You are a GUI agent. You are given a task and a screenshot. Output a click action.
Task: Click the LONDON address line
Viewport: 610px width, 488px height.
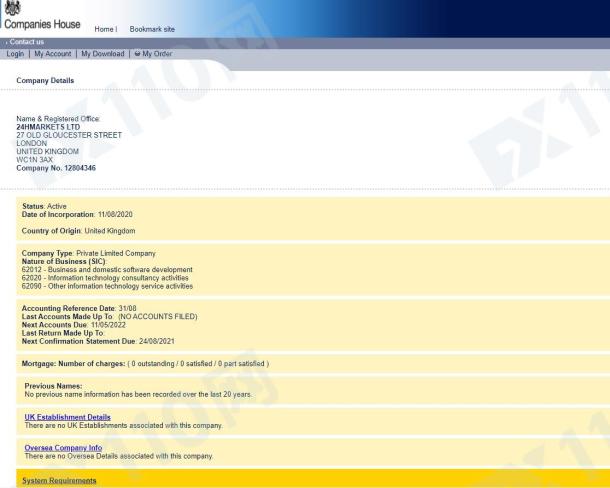[x=32, y=143]
